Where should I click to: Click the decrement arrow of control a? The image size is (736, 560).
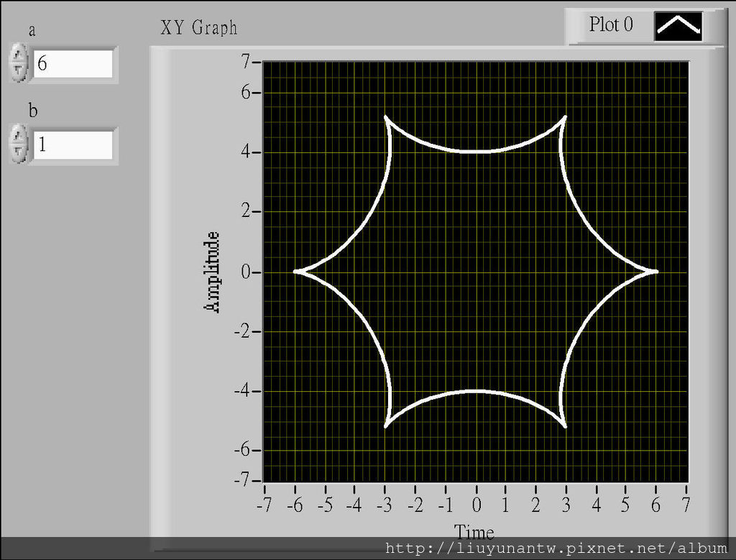(18, 71)
